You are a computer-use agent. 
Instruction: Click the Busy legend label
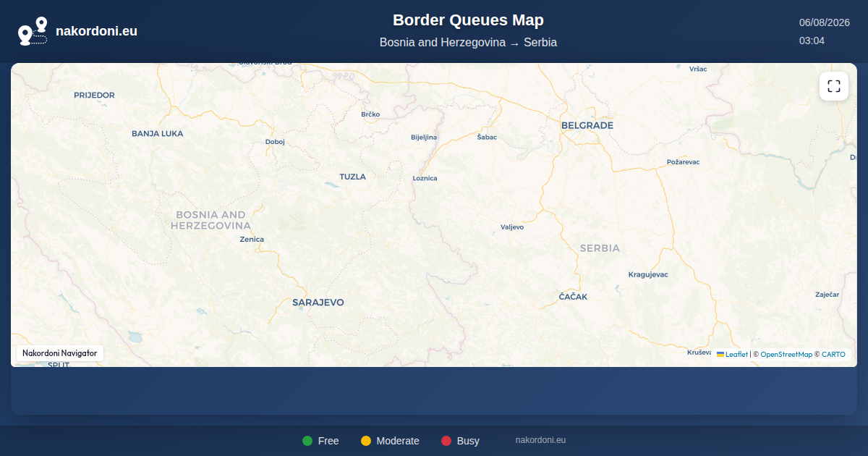[468, 441]
